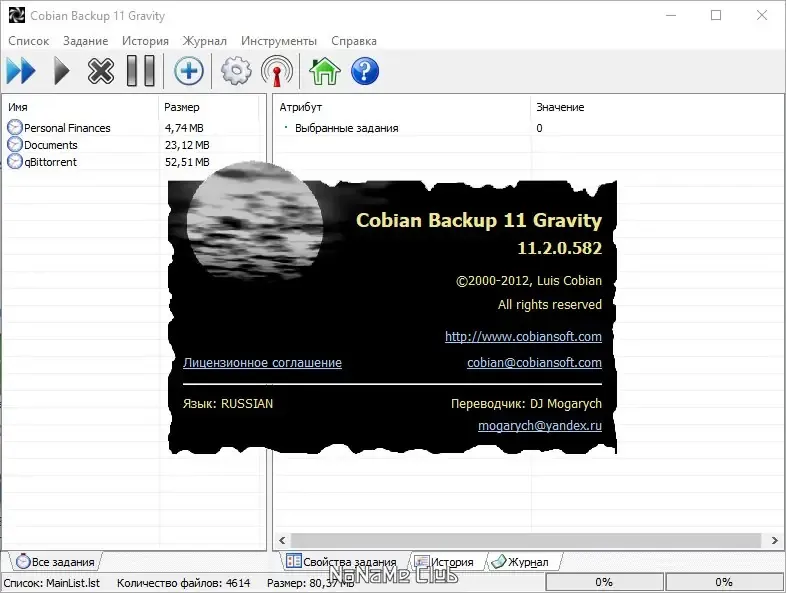
Task: Select the Documents task
Action: [x=51, y=145]
